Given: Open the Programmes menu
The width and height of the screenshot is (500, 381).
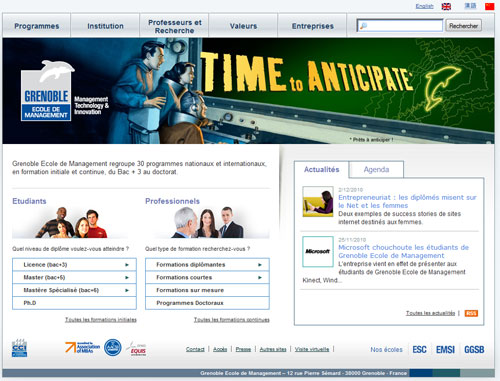Looking at the screenshot, I should tap(37, 26).
